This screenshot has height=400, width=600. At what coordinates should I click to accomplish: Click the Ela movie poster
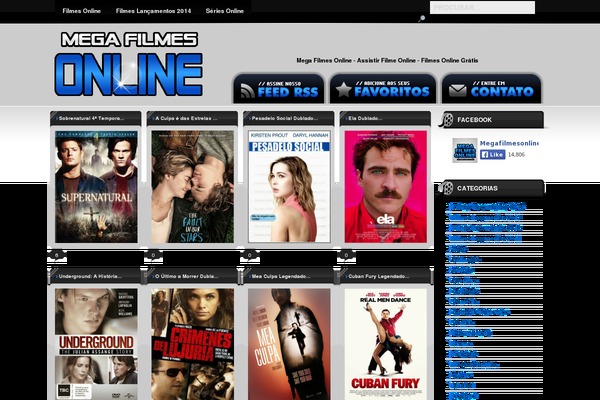(x=385, y=187)
